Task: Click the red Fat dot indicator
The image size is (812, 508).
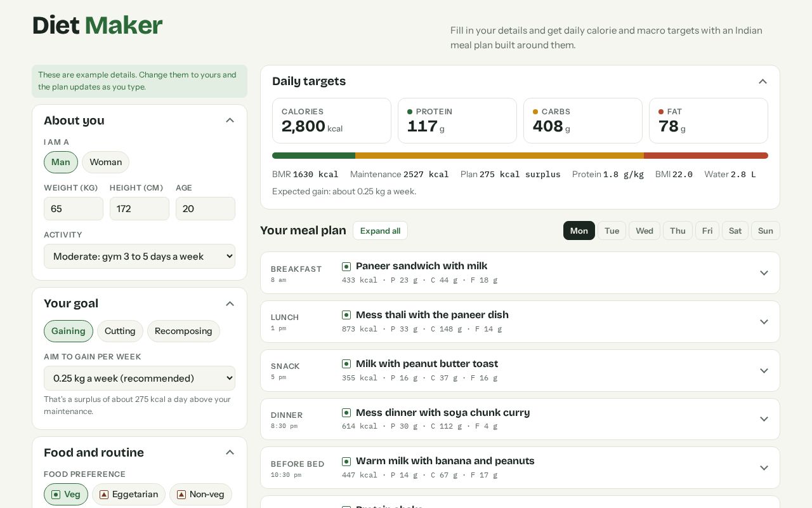Action: (661, 112)
